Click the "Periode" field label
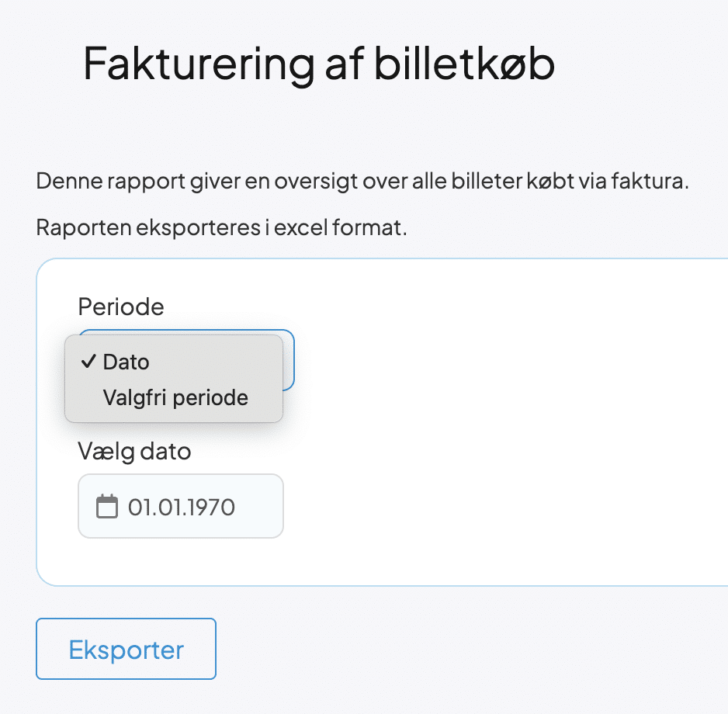This screenshot has height=714, width=728. [121, 307]
